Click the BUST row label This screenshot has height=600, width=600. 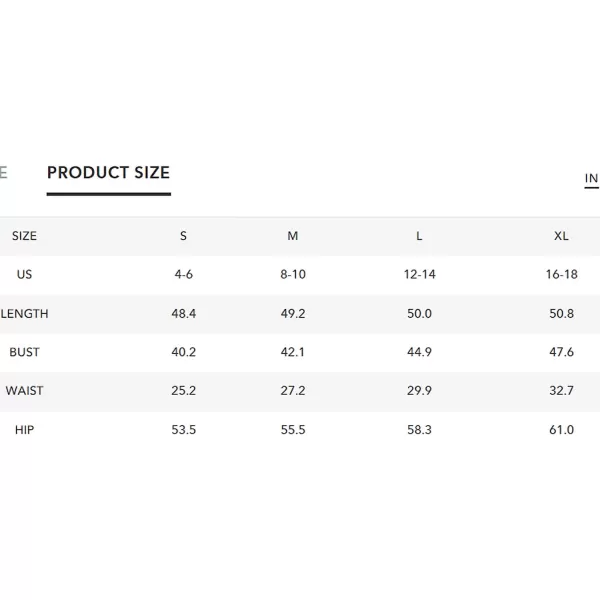(x=24, y=352)
